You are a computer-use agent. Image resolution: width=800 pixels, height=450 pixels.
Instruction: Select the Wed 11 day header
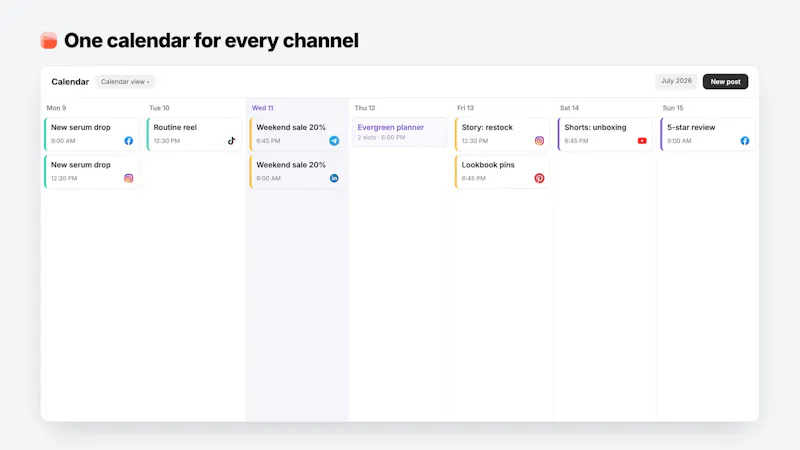[262, 108]
